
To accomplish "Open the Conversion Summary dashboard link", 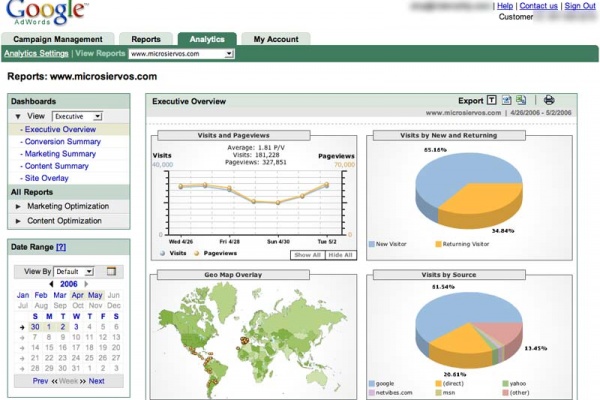I will (62, 142).
